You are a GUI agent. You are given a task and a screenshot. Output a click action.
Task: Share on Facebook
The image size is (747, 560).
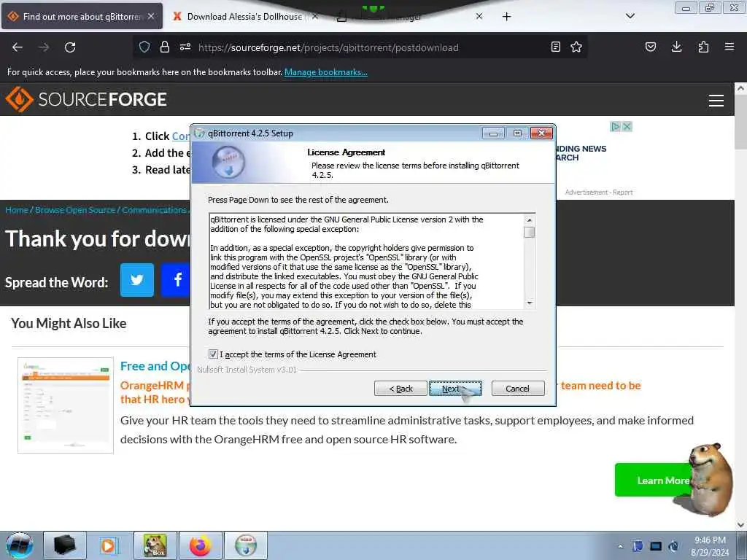[176, 280]
